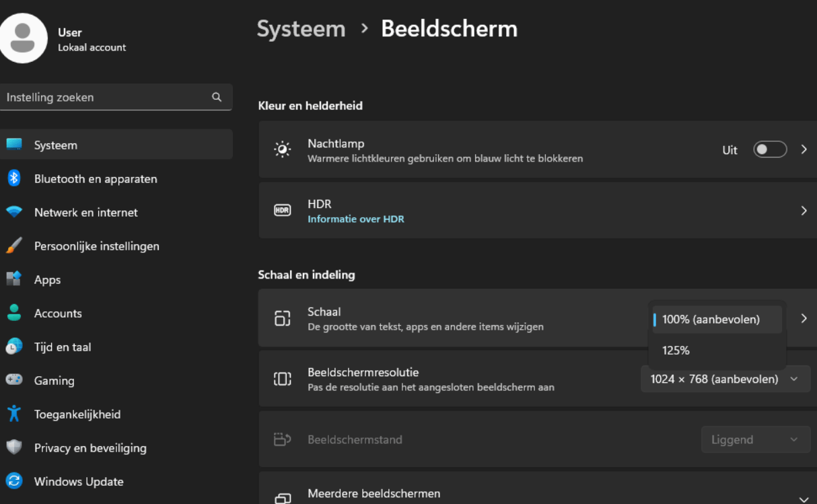
Task: Click the Instelling zoeken search field
Action: click(x=108, y=97)
